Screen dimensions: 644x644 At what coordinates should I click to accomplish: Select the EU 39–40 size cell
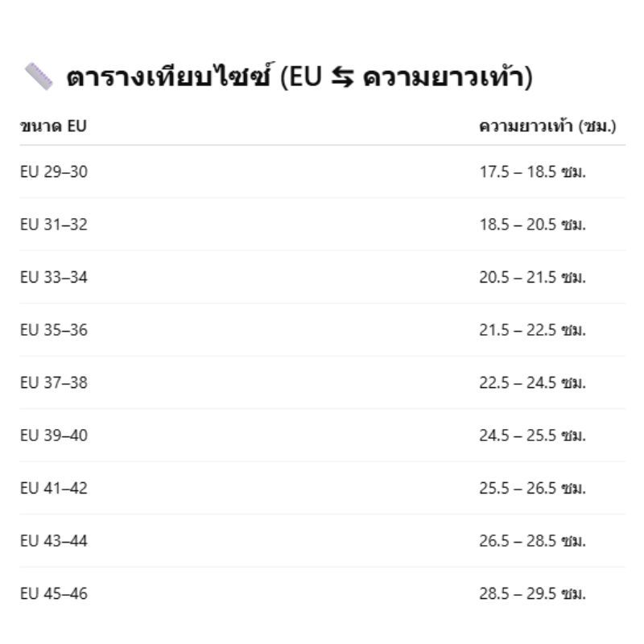tap(54, 436)
